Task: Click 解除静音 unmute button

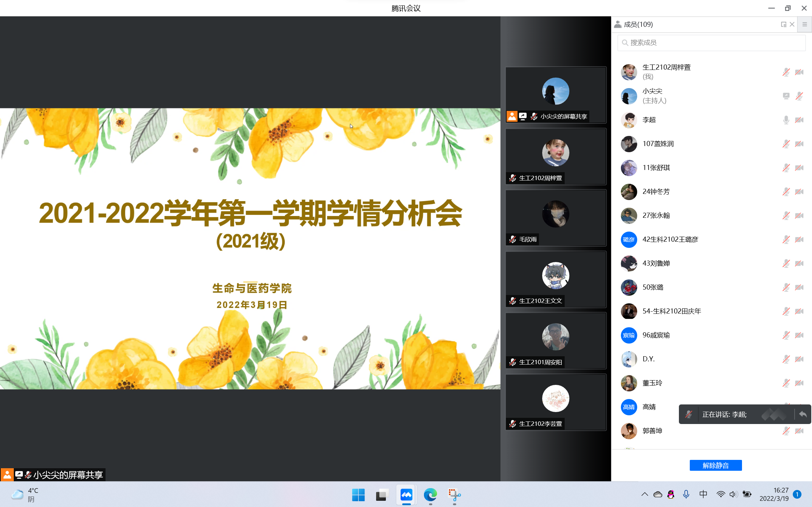Action: tap(715, 465)
